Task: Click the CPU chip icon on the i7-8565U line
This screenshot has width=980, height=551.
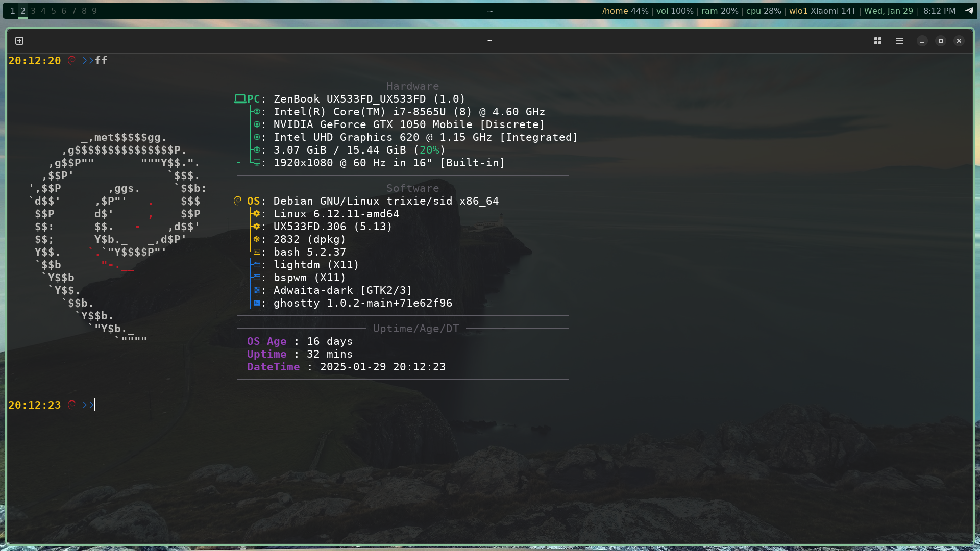Action: click(257, 112)
